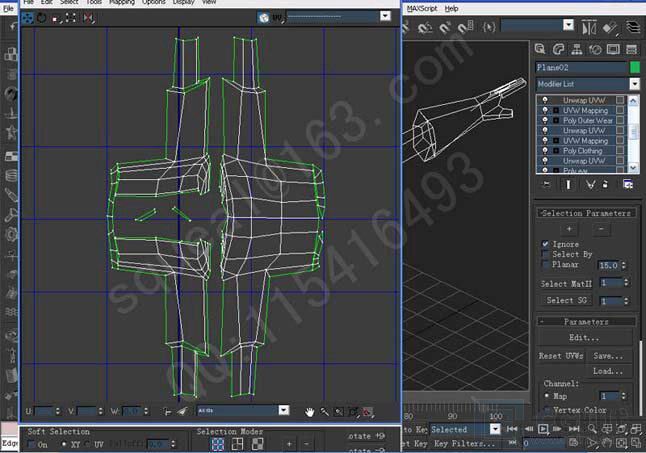The image size is (646, 453).
Task: Select the Rotate tool in Edit UVWs toolbar
Action: (x=42, y=18)
